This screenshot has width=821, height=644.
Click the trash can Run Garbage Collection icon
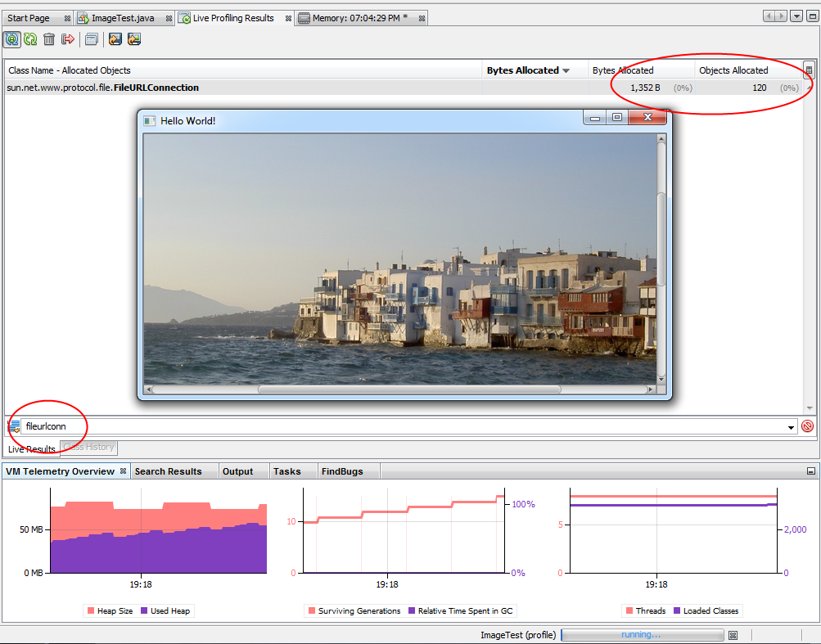click(x=49, y=39)
